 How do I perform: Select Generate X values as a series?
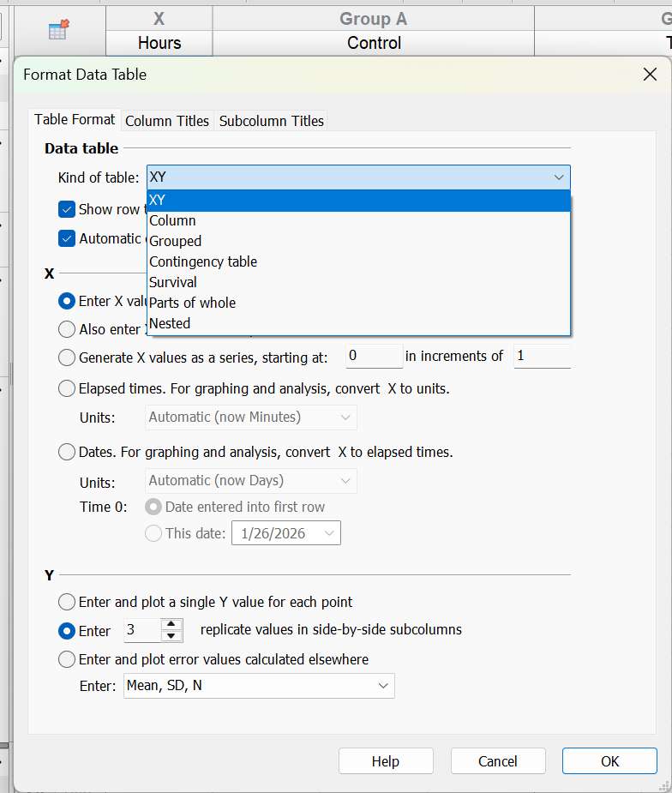67,357
